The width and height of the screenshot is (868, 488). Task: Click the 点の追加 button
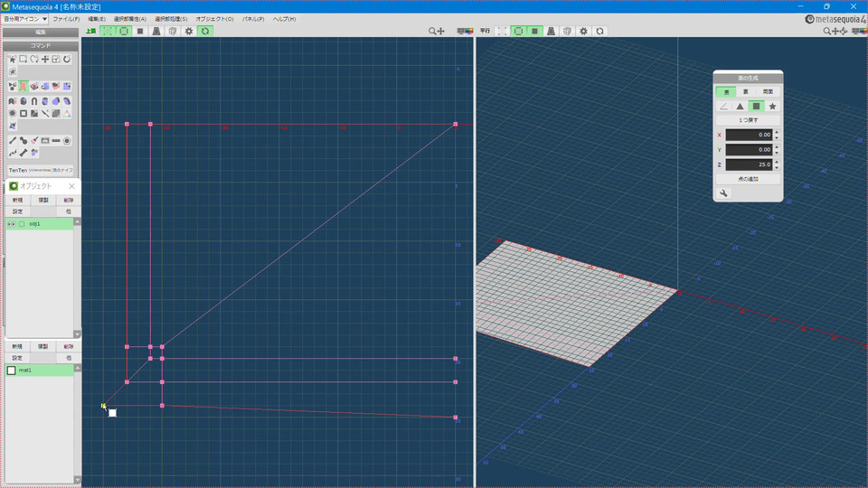748,179
